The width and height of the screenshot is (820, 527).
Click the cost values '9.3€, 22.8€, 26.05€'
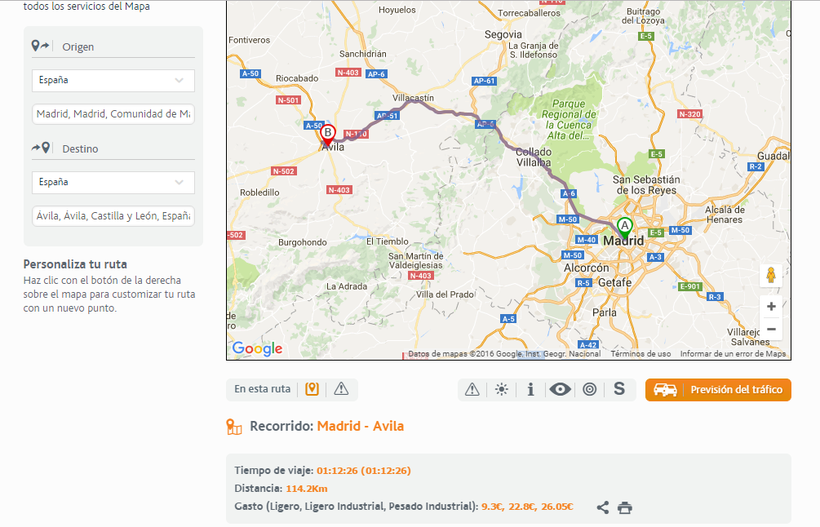[527, 507]
